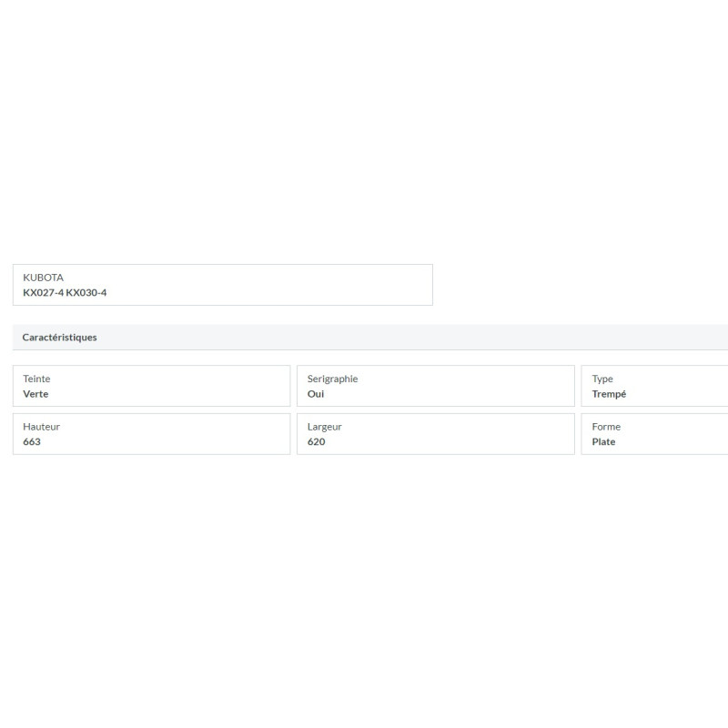Click the KUBOTA brand label
Screen dimensions: 728x728
[43, 278]
